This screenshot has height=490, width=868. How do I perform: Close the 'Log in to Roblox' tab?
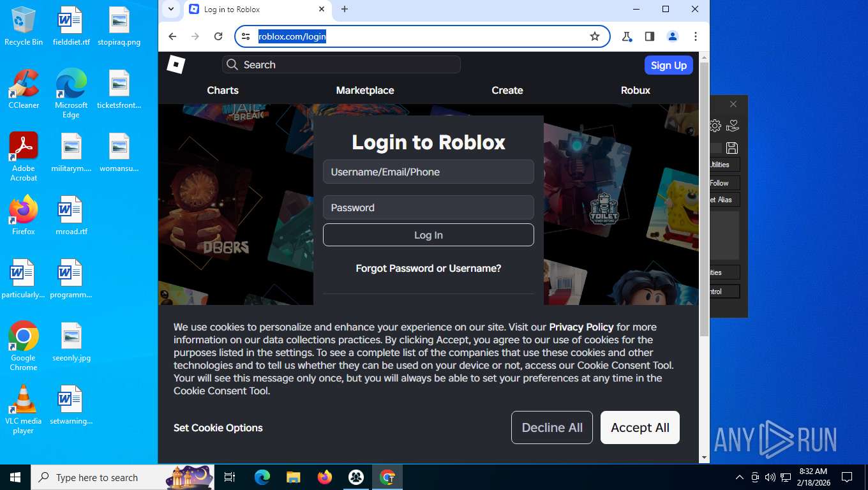[322, 10]
